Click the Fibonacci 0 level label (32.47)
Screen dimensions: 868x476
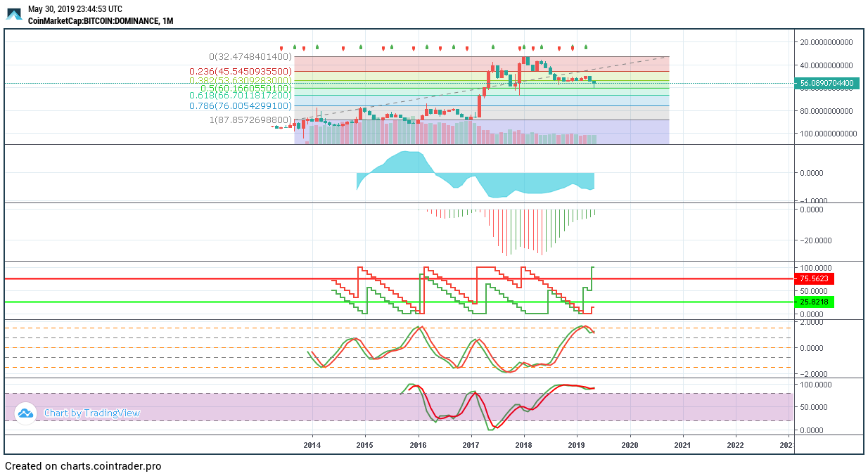click(250, 57)
